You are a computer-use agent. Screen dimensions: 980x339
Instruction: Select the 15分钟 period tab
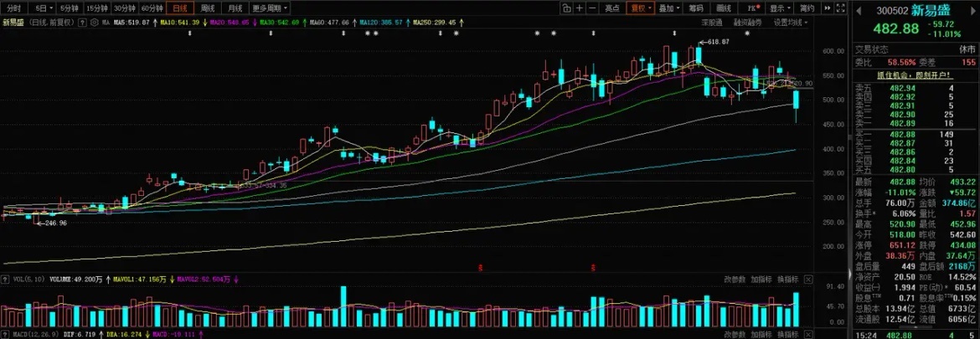point(96,8)
